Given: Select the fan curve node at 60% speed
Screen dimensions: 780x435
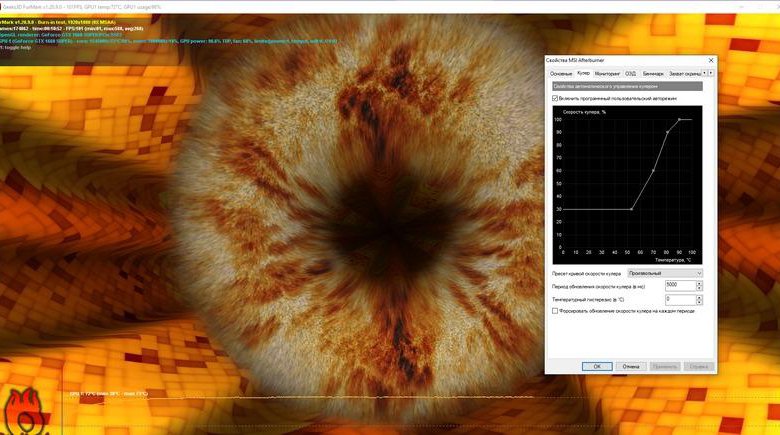Looking at the screenshot, I should (653, 171).
